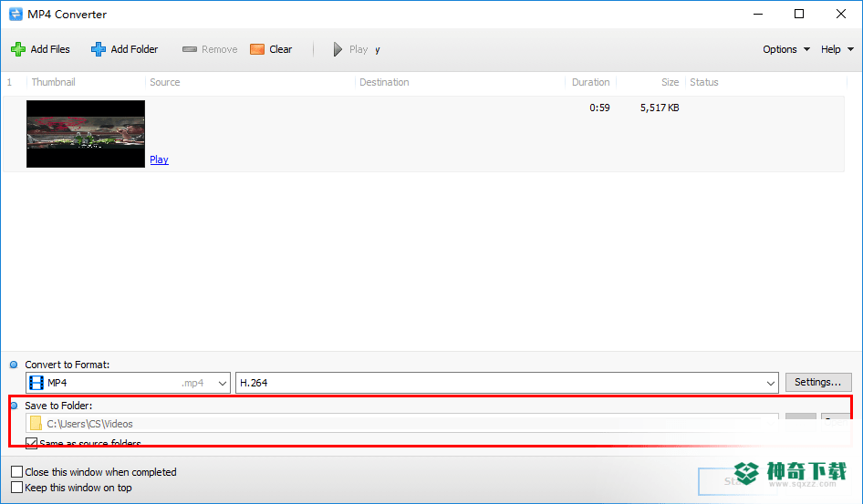Image resolution: width=863 pixels, height=504 pixels.
Task: Click the blue bullet beside Save to Folder
Action: click(14, 406)
